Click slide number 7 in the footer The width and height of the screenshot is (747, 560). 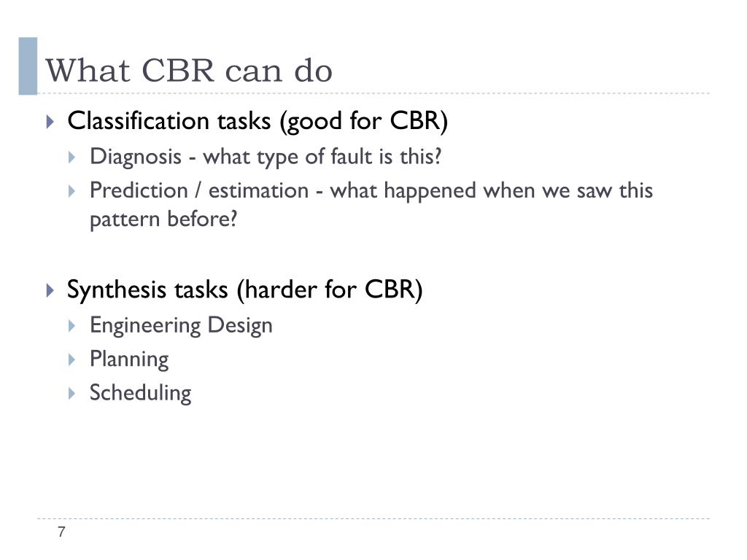(x=61, y=532)
